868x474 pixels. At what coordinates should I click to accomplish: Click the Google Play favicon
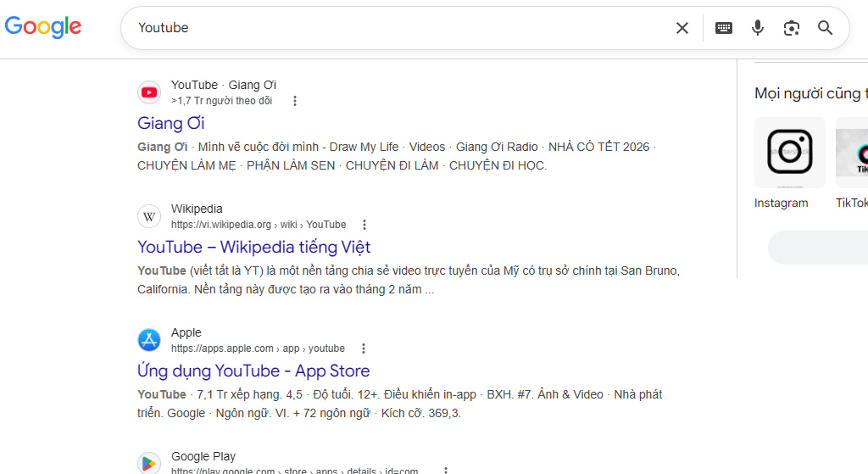pos(149,463)
